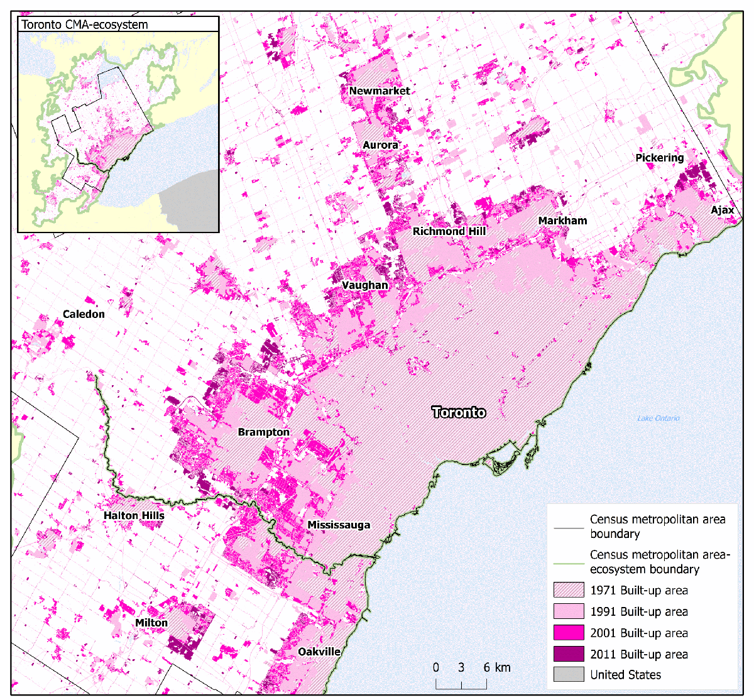
Task: Click the Aurora label
Action: 380,145
